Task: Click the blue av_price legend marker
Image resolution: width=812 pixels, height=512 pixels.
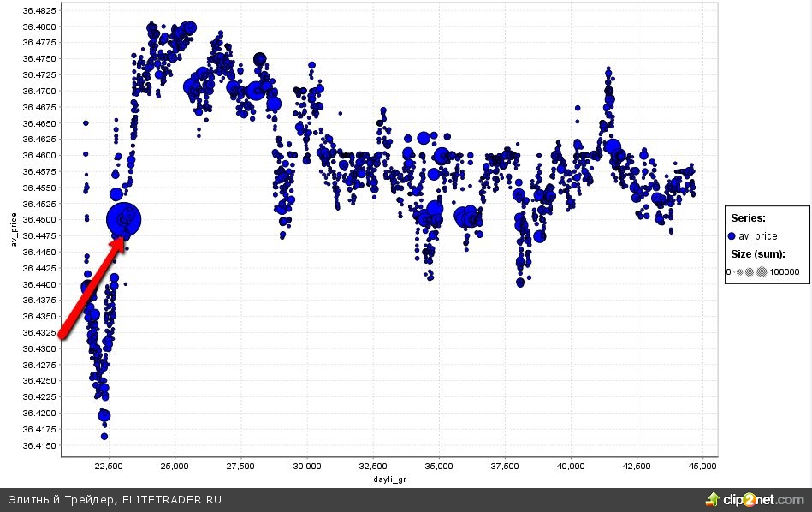Action: pos(732,235)
